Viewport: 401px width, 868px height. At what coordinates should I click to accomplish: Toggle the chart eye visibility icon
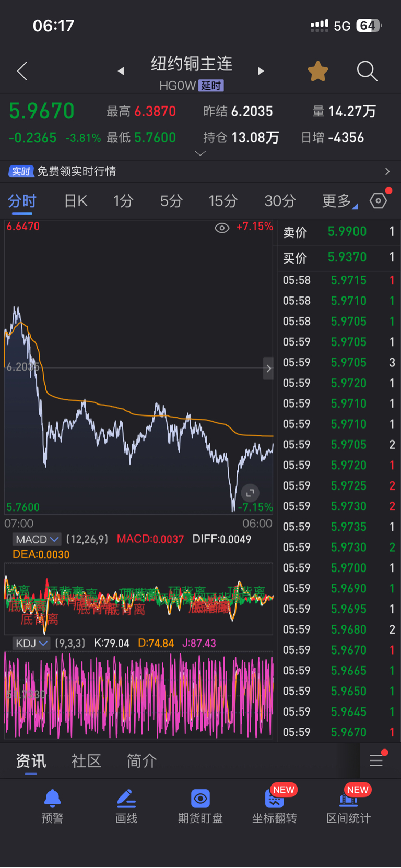coord(222,228)
